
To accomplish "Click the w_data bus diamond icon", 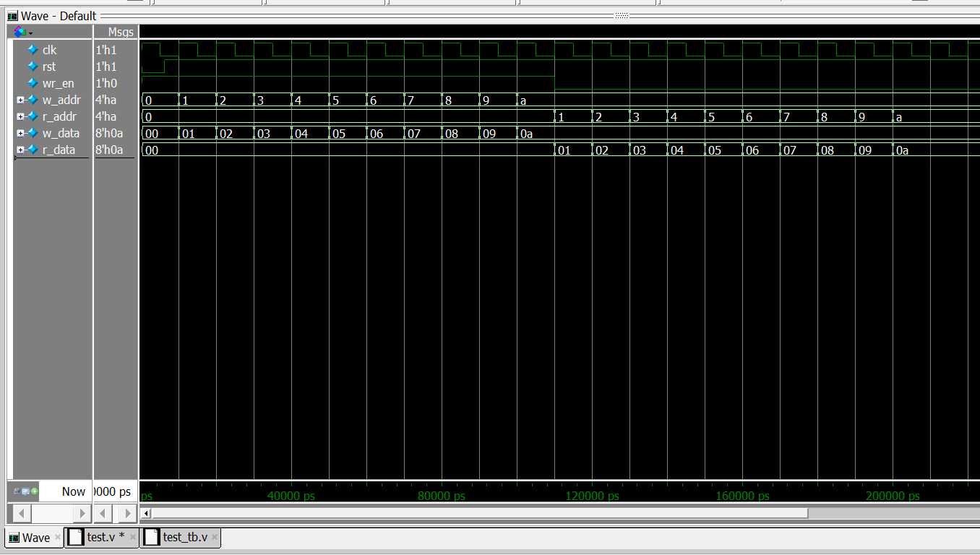I will tap(33, 133).
